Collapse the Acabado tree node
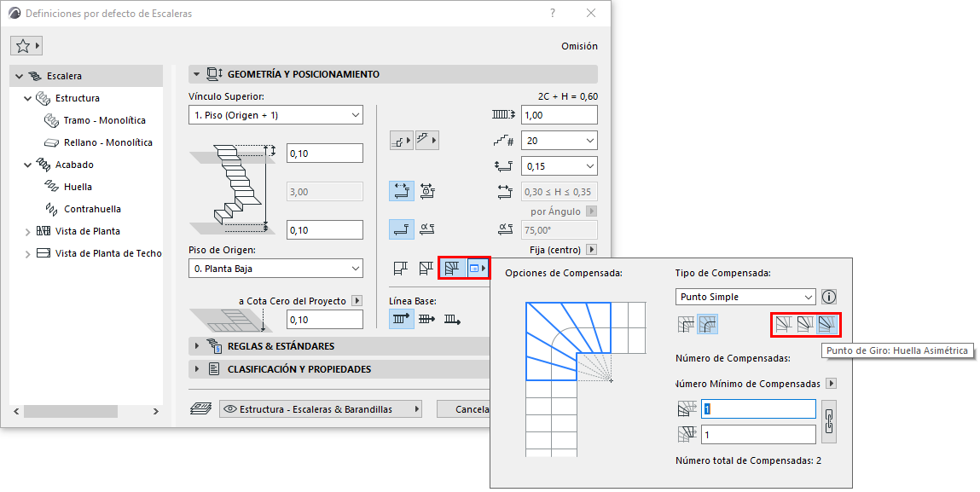The height and width of the screenshot is (492, 980). (27, 165)
